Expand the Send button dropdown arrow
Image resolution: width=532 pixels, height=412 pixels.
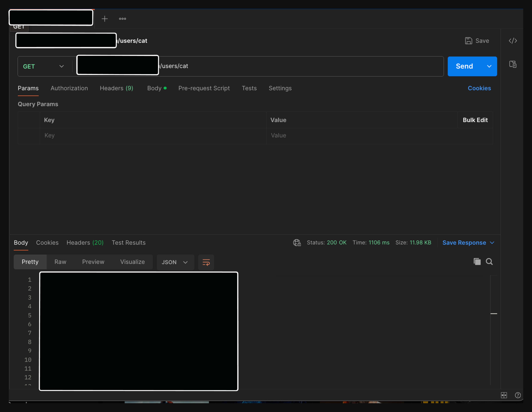[489, 66]
